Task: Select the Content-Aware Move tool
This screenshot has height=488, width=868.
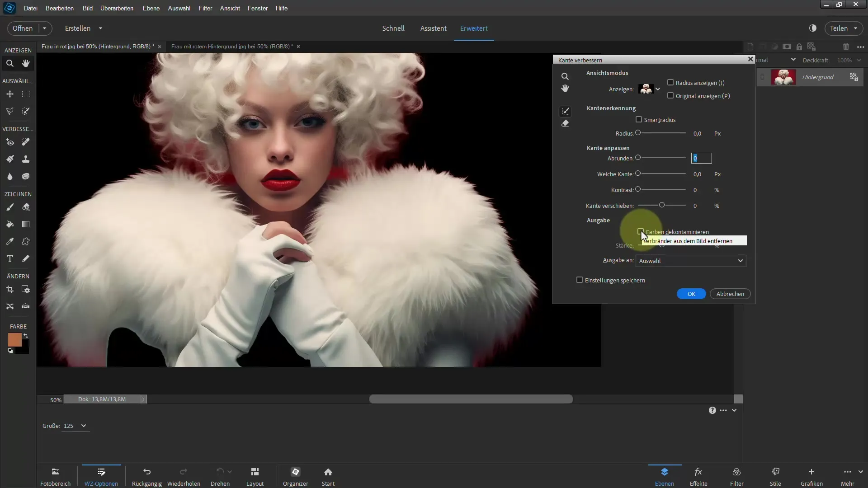Action: point(10,306)
